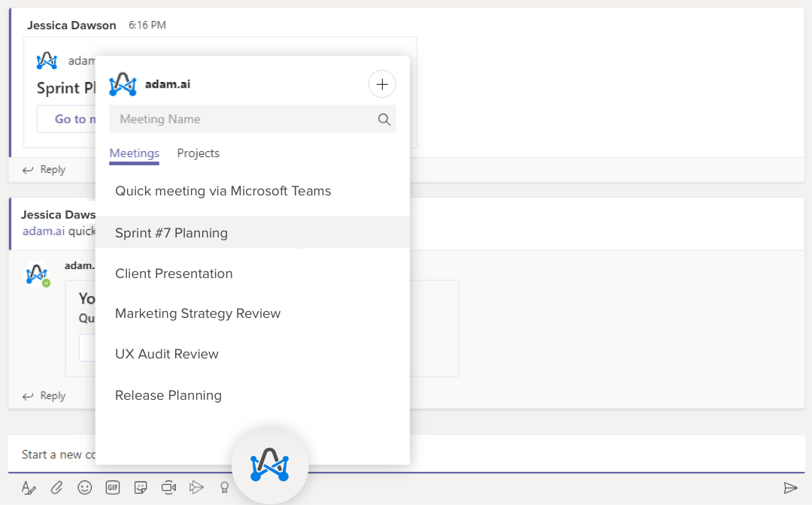
Task: Click the adam.ai title in popup header
Action: [167, 84]
